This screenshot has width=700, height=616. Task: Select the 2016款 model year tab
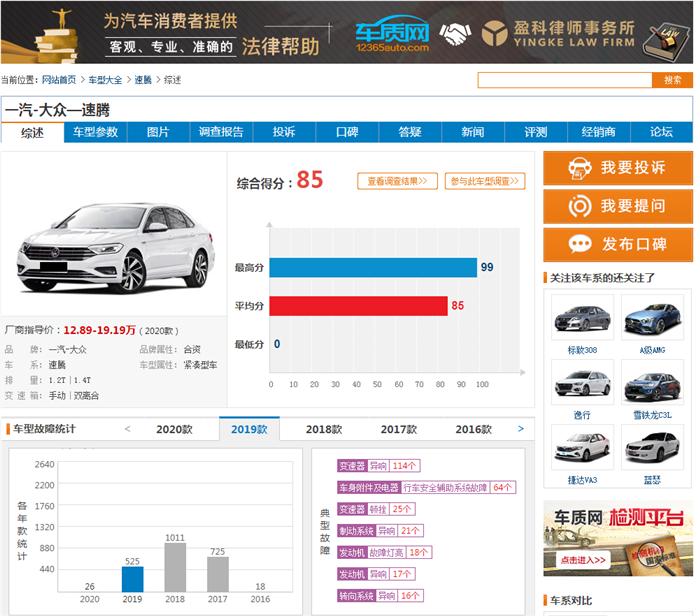474,429
